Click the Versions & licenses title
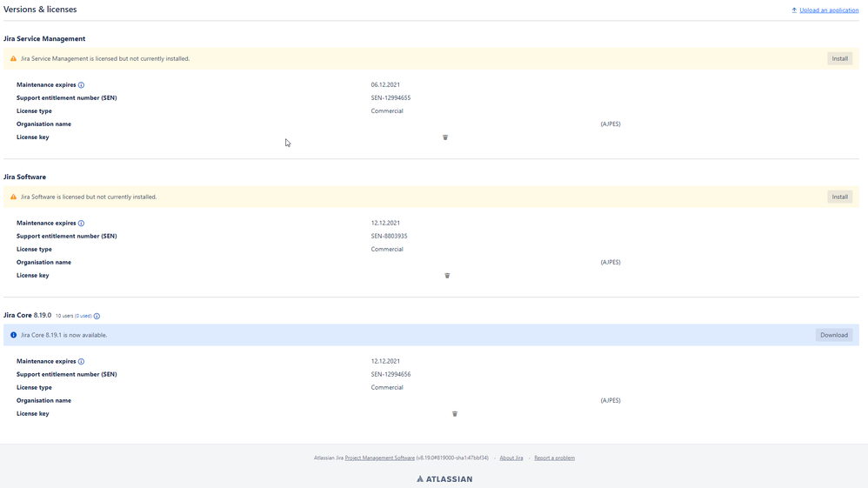The image size is (868, 488). click(x=40, y=10)
